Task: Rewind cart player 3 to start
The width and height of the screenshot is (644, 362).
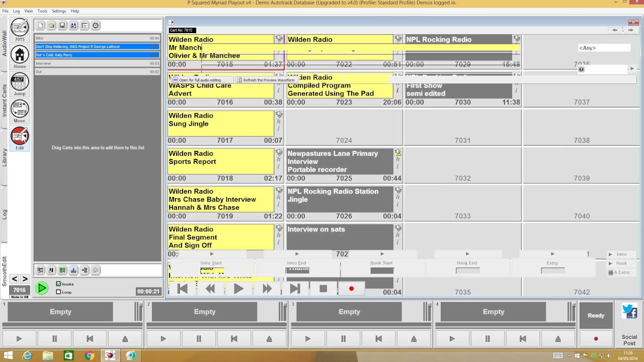Action: click(x=378, y=339)
